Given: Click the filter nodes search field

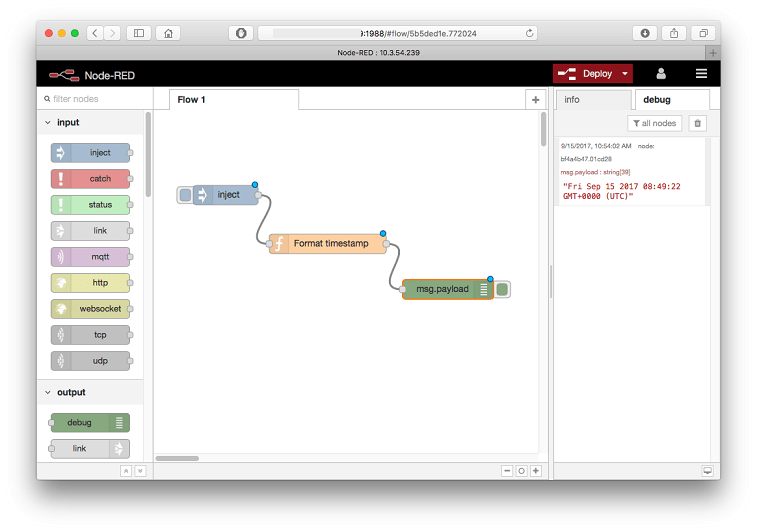Looking at the screenshot, I should click(96, 99).
